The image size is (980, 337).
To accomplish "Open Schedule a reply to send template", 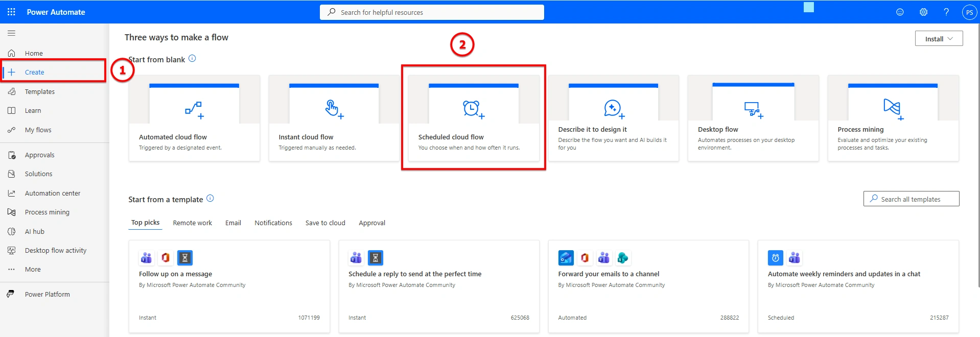I will (439, 286).
